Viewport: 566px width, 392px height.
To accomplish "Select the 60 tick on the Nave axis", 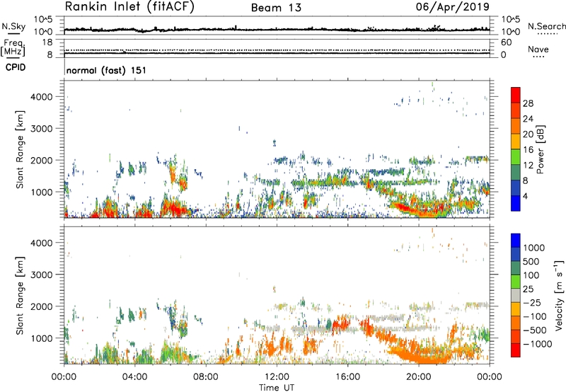I will tap(506, 42).
